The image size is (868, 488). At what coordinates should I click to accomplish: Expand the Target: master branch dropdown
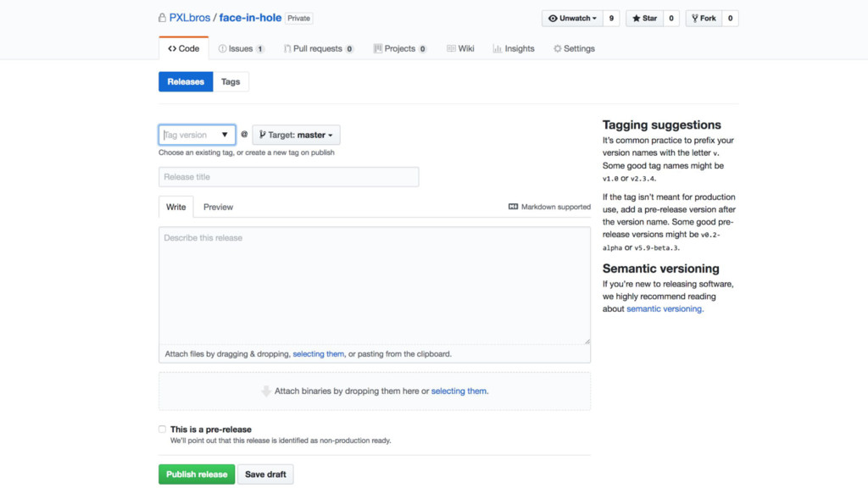click(296, 135)
